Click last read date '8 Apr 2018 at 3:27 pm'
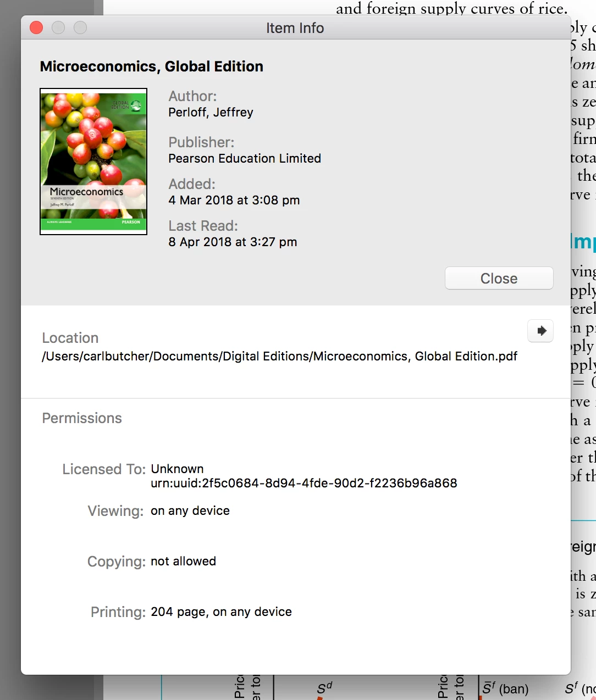 coord(233,242)
